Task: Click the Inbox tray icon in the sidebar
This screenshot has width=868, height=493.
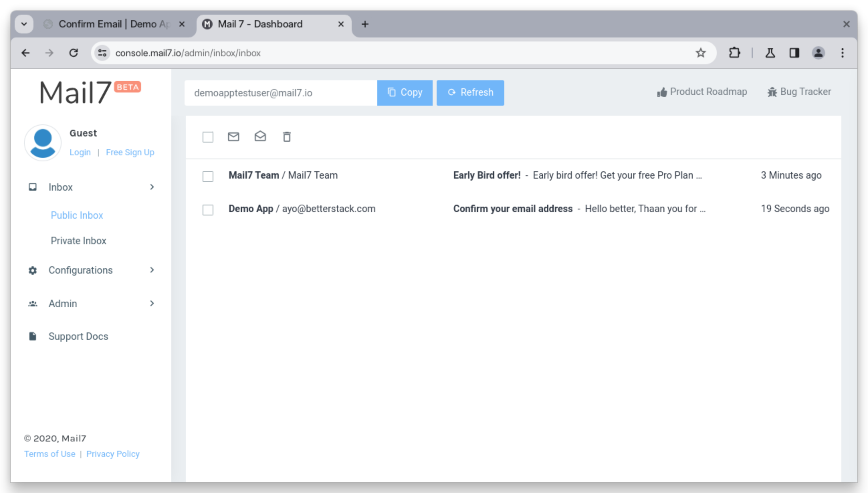Action: 32,187
